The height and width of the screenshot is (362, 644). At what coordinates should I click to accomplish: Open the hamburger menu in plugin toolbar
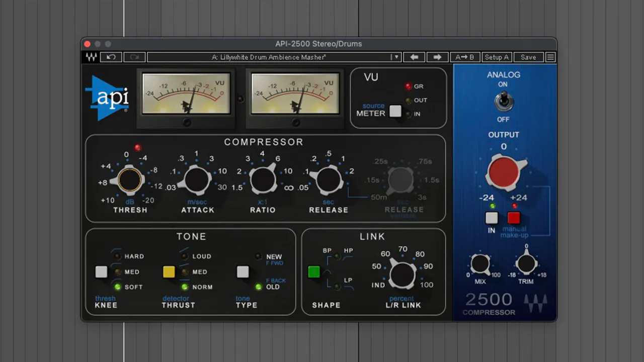tap(550, 57)
